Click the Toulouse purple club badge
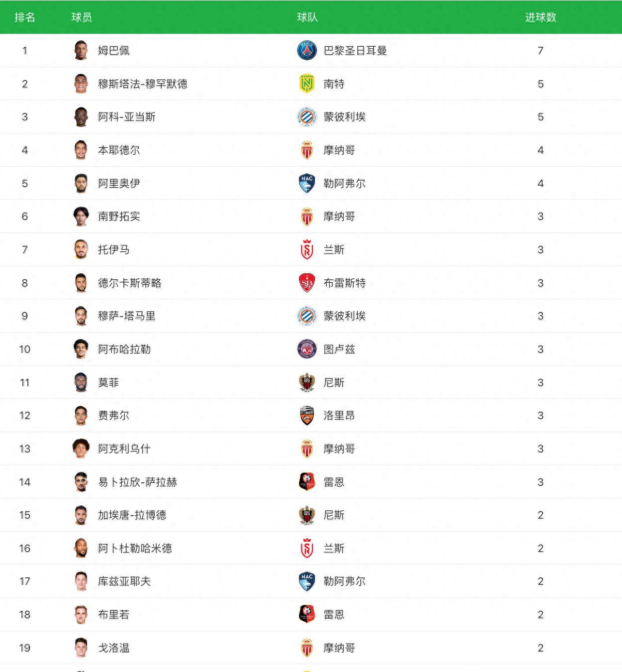The width and height of the screenshot is (622, 672). (307, 349)
